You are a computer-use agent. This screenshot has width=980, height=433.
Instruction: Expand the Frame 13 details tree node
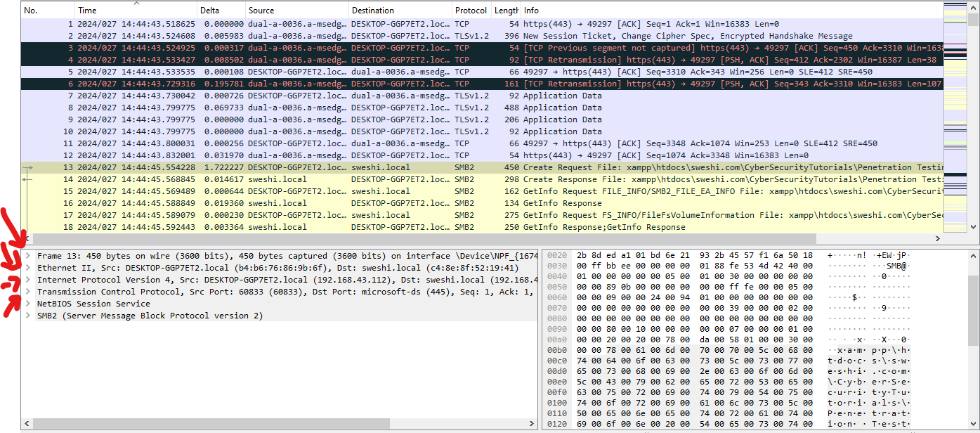[28, 256]
